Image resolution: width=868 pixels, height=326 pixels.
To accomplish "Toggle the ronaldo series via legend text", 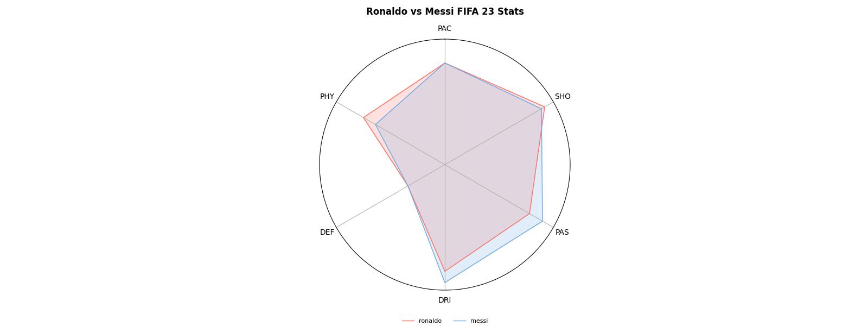I will tap(430, 321).
